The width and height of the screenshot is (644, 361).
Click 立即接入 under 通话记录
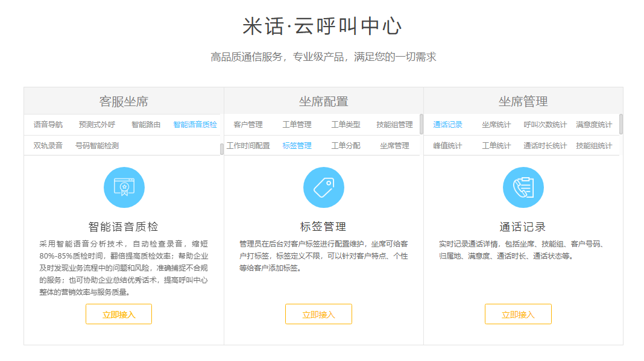tap(519, 314)
